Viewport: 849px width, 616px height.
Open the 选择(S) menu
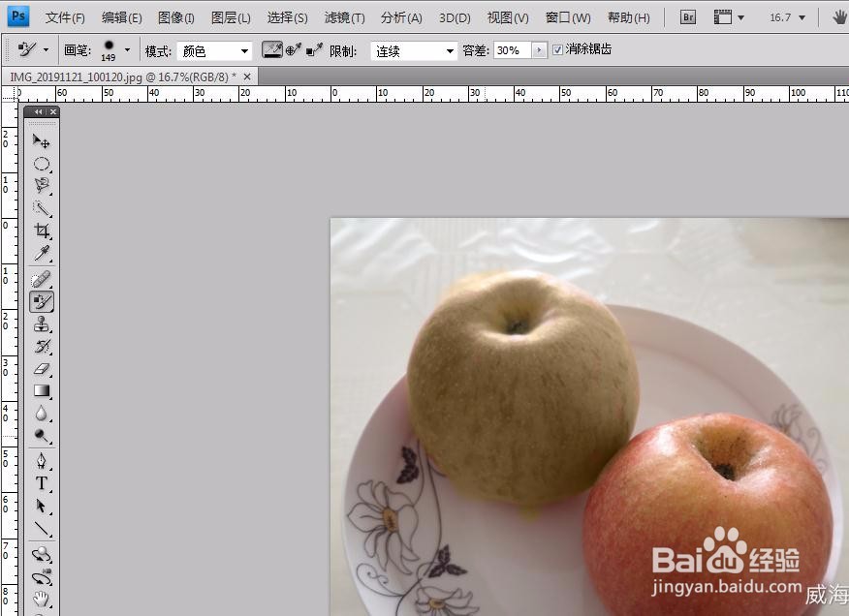pos(287,17)
